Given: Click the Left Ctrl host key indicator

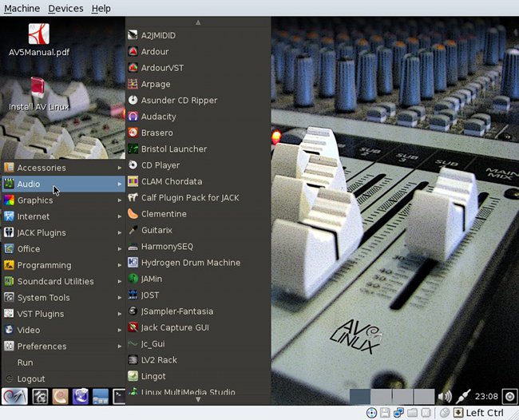Looking at the screenshot, I should point(484,413).
